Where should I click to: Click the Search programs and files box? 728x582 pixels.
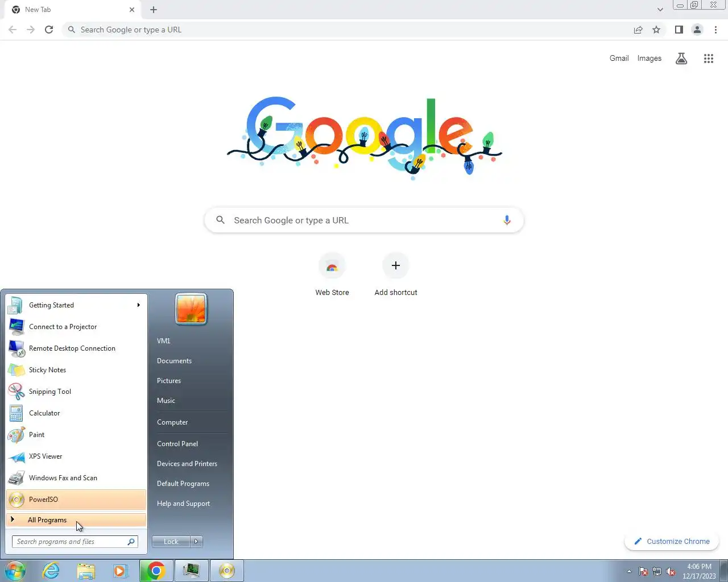pyautogui.click(x=75, y=542)
